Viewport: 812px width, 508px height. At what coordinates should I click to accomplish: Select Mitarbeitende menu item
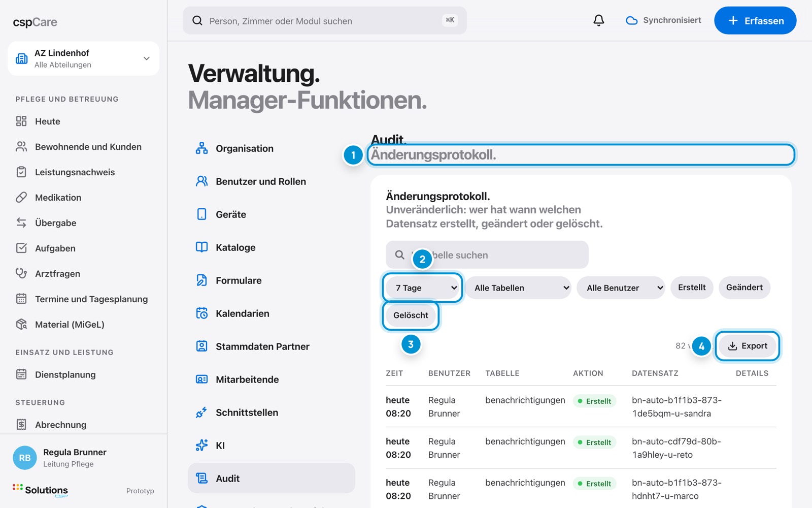coord(272,379)
